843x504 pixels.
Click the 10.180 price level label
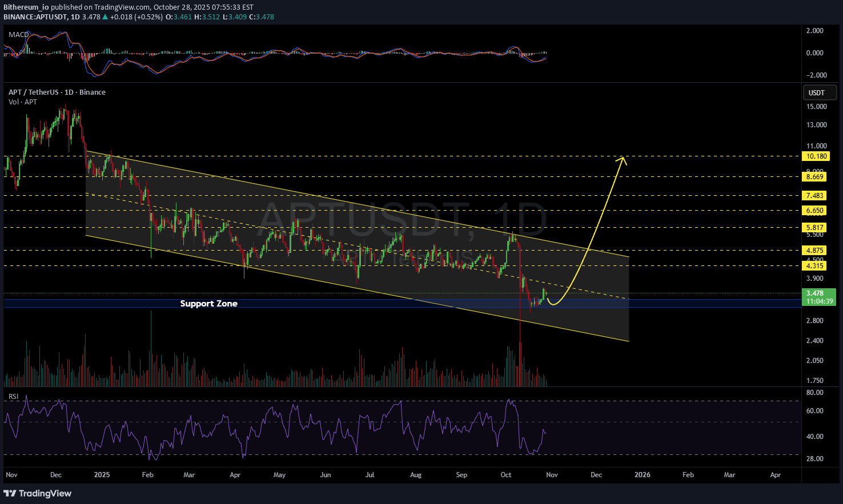[816, 156]
